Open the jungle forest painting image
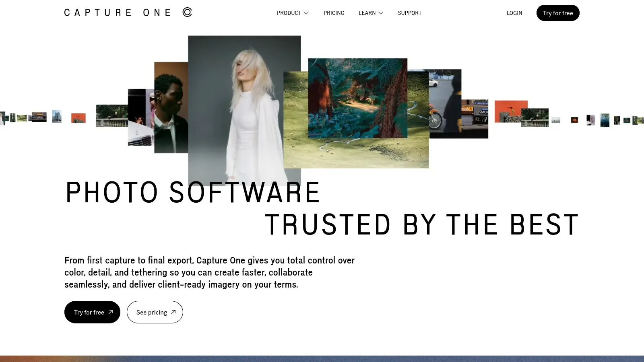 pos(358,98)
